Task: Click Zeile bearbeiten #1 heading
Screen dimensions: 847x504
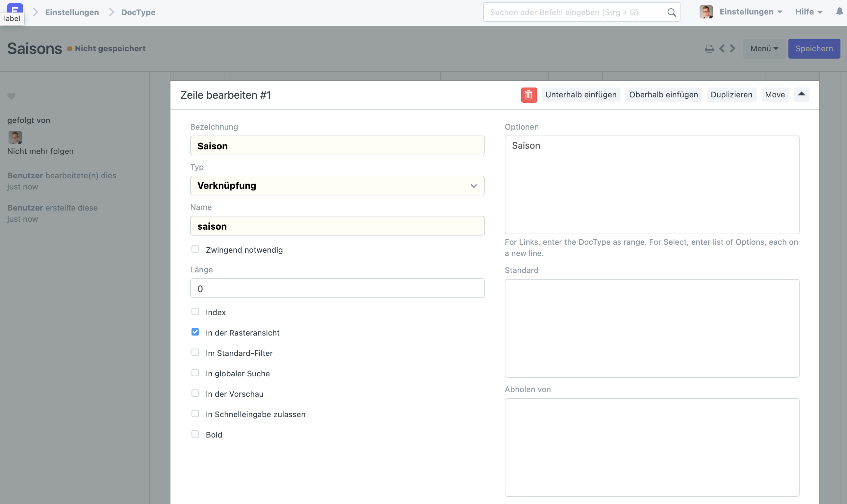Action: pyautogui.click(x=225, y=95)
